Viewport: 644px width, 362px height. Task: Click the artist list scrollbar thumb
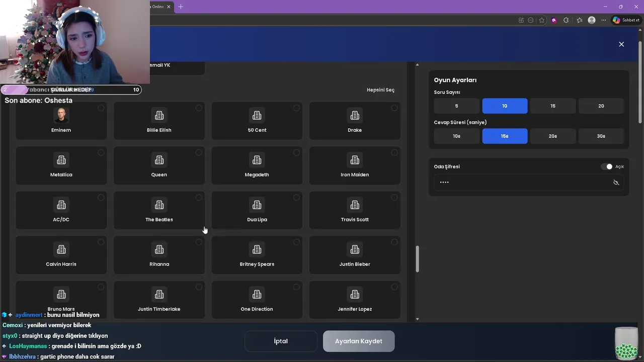(x=417, y=259)
